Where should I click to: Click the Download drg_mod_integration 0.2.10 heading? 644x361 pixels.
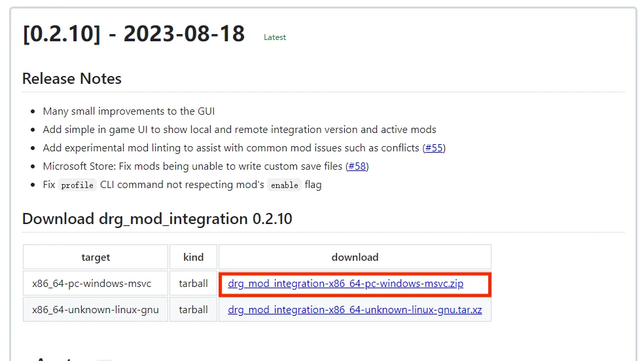[157, 219]
